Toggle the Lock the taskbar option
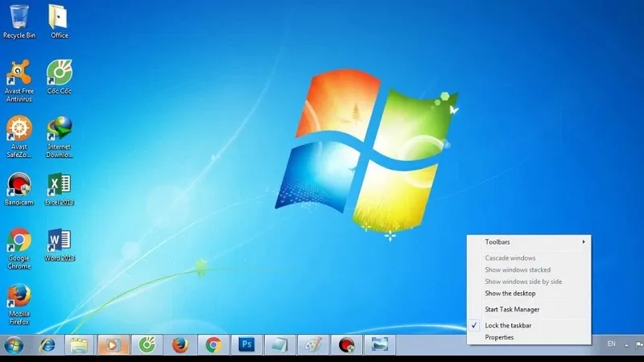 click(529, 326)
